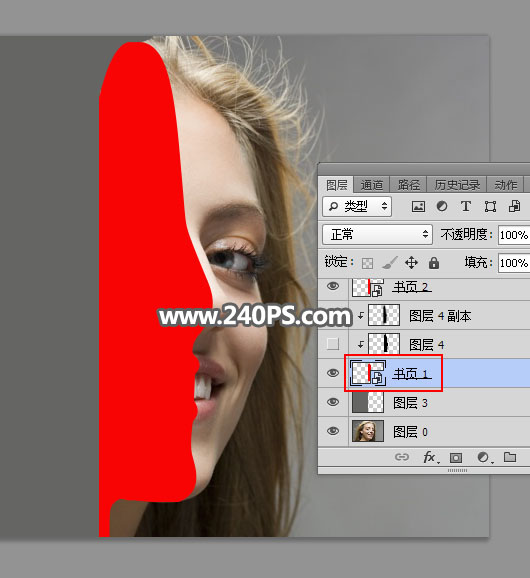The image size is (530, 578).
Task: Select layer named 书页 2
Action: click(x=411, y=287)
